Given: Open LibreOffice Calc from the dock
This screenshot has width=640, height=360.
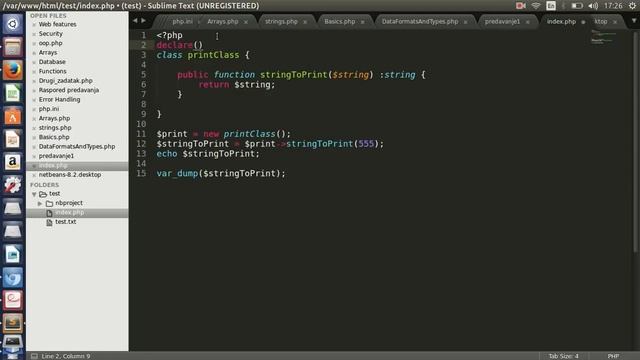Looking at the screenshot, I should point(12,93).
